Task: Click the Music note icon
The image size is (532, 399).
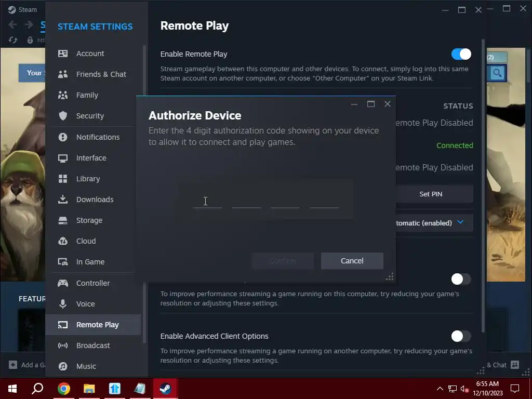Action: [63, 366]
